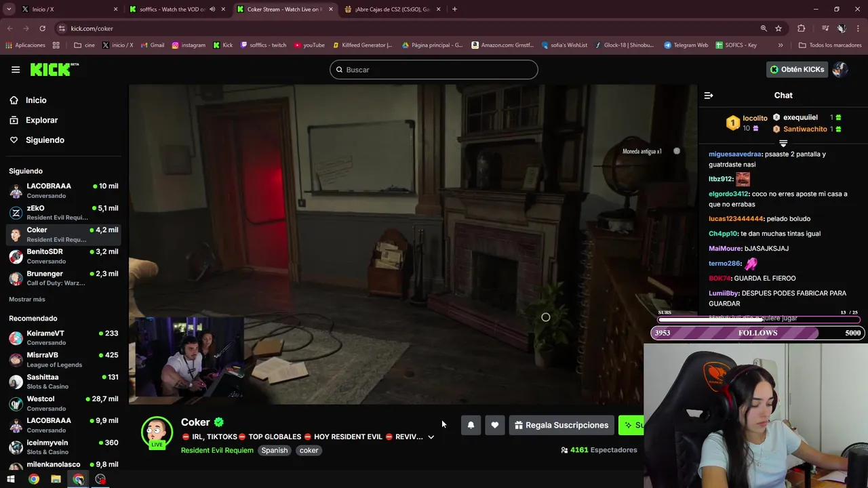Open Westcol recommended channel
Image resolution: width=868 pixels, height=488 pixels.
(x=64, y=403)
